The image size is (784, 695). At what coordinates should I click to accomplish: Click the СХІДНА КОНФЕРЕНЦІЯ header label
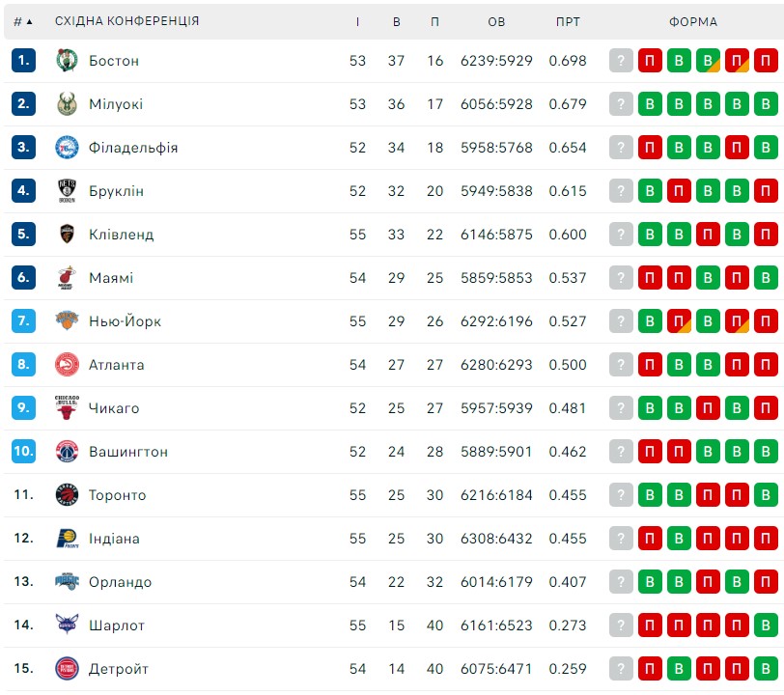coord(127,21)
